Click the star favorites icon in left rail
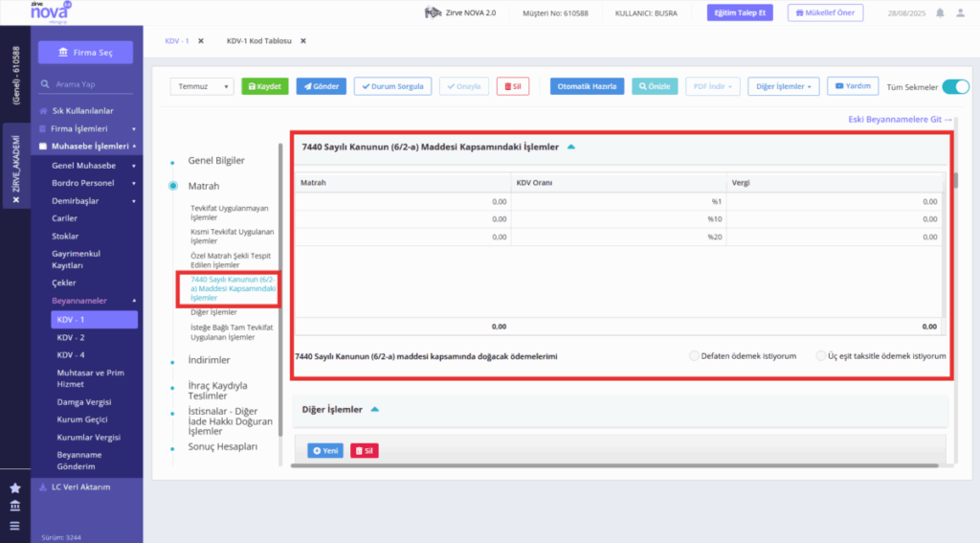Image resolution: width=980 pixels, height=543 pixels. click(15, 488)
